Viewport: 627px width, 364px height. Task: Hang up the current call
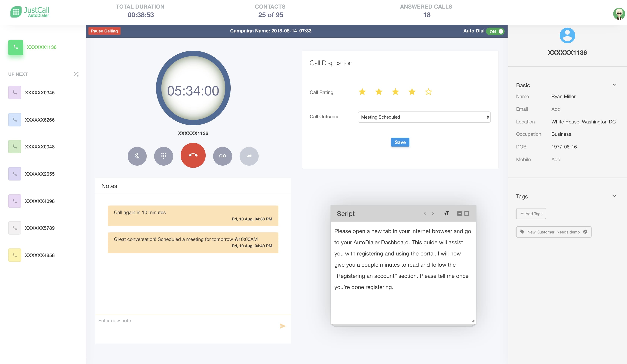coord(193,155)
